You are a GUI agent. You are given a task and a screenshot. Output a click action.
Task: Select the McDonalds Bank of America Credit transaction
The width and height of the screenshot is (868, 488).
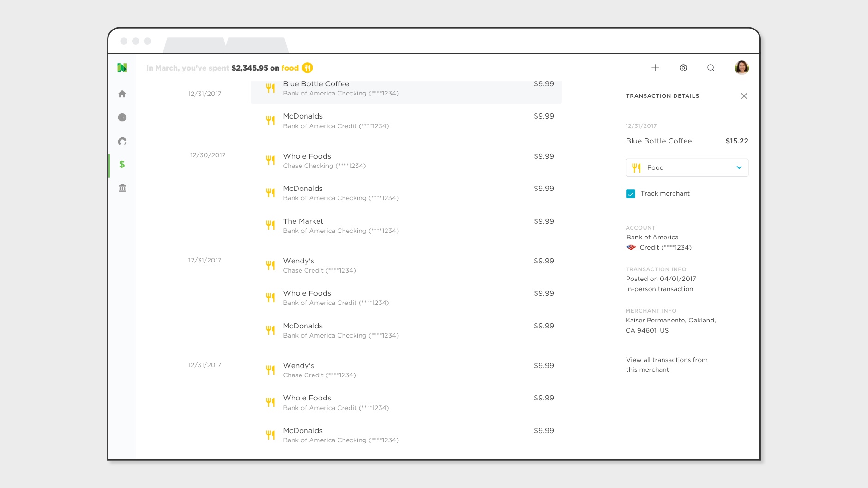tap(406, 121)
